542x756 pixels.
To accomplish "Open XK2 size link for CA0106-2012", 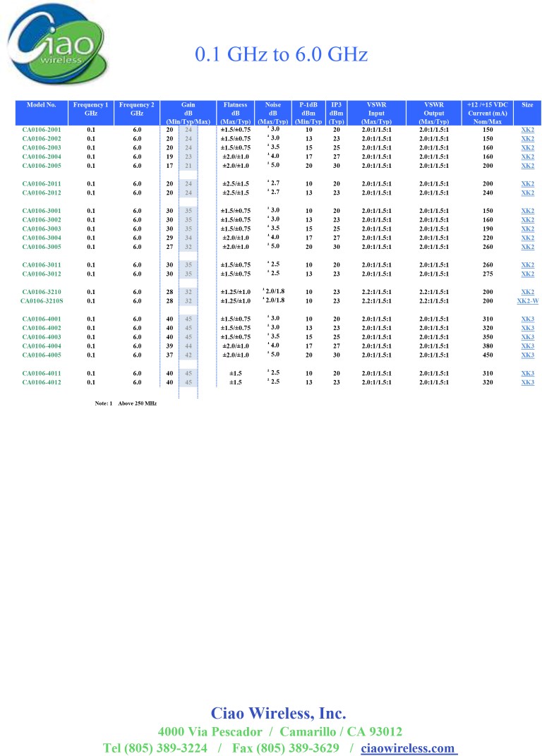I will point(527,193).
